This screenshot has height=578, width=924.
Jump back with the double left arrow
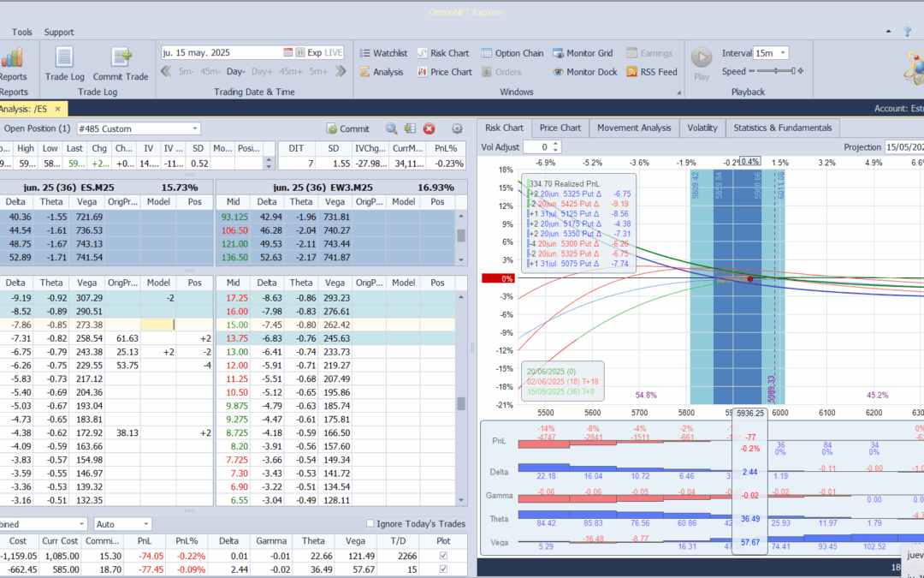click(166, 71)
